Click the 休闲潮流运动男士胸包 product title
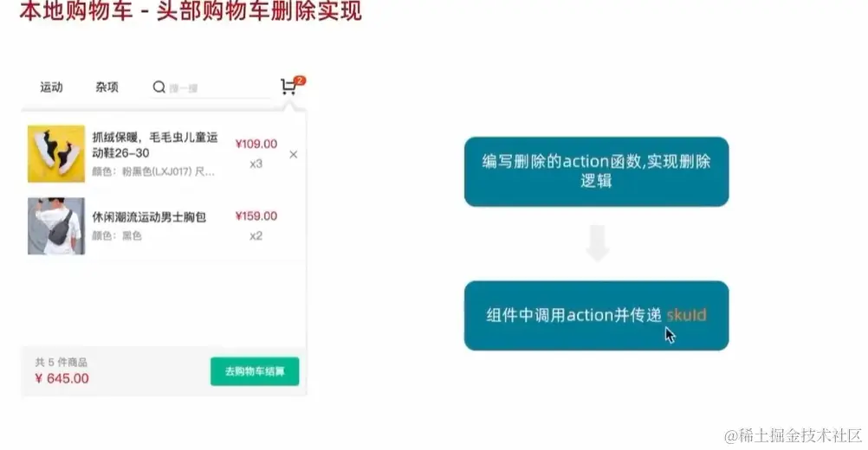 click(x=149, y=217)
